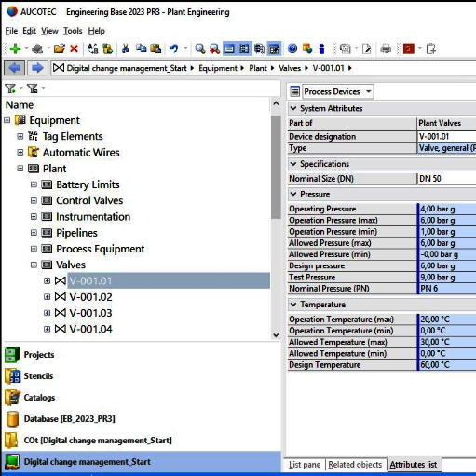Click the Rename 'Ab' icon in toolbar
The height and width of the screenshot is (476, 476).
pyautogui.click(x=92, y=48)
